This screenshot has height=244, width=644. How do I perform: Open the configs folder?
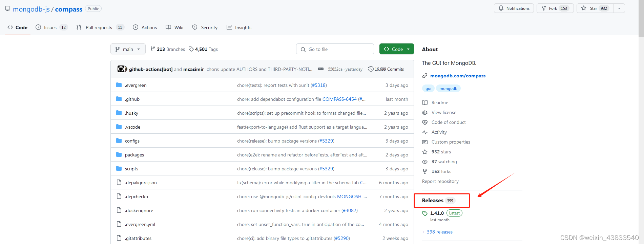(x=132, y=141)
